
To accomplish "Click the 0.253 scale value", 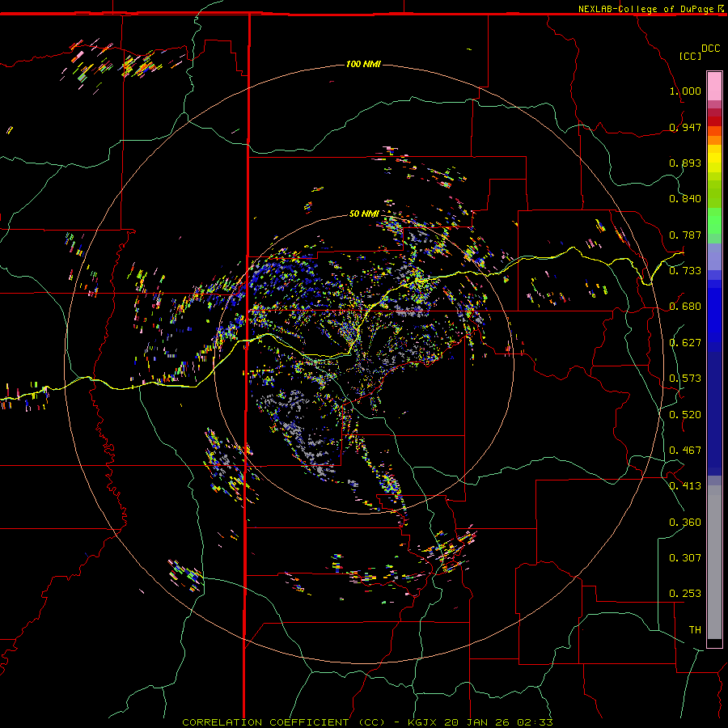I will [x=685, y=594].
